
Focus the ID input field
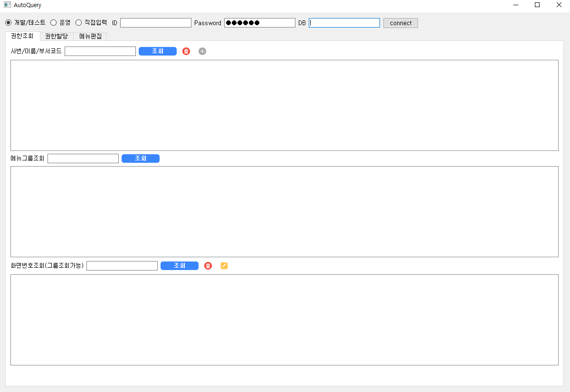(156, 23)
